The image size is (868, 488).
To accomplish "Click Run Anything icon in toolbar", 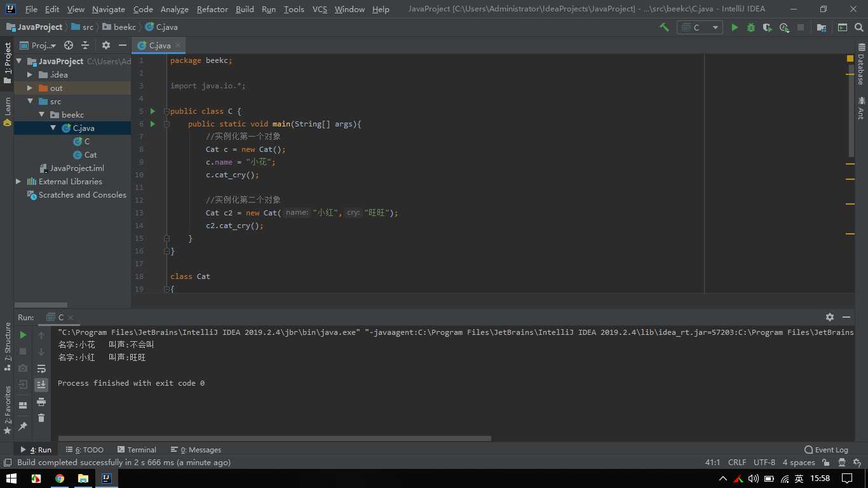I will 843,27.
